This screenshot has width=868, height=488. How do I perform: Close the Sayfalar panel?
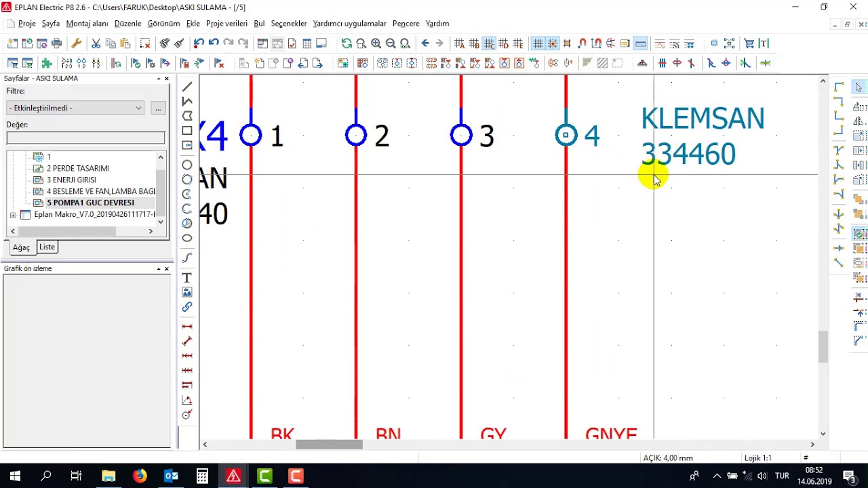click(167, 79)
